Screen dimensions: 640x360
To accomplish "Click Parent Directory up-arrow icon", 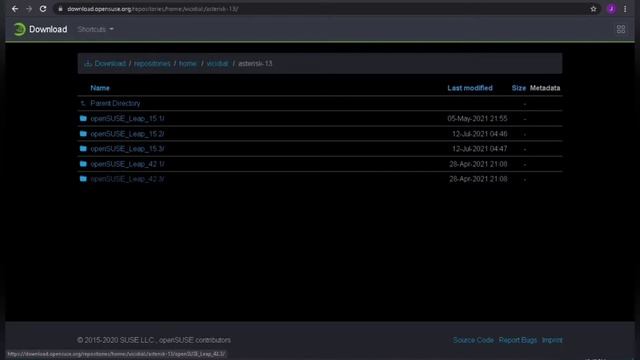I will tap(83, 104).
